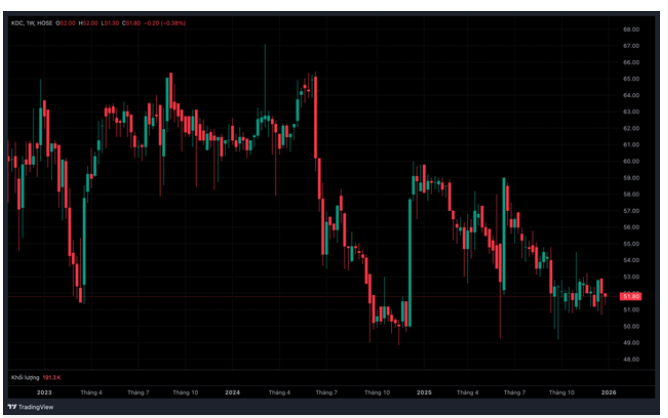Click the 2025 year label on time axis
668x418 pixels.
tap(424, 392)
